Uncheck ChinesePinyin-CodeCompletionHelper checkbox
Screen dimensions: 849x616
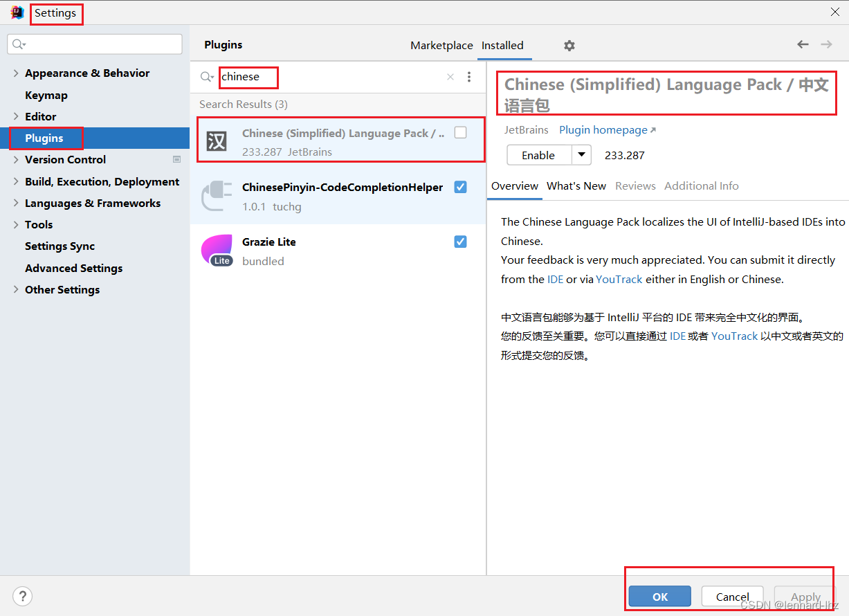click(460, 187)
